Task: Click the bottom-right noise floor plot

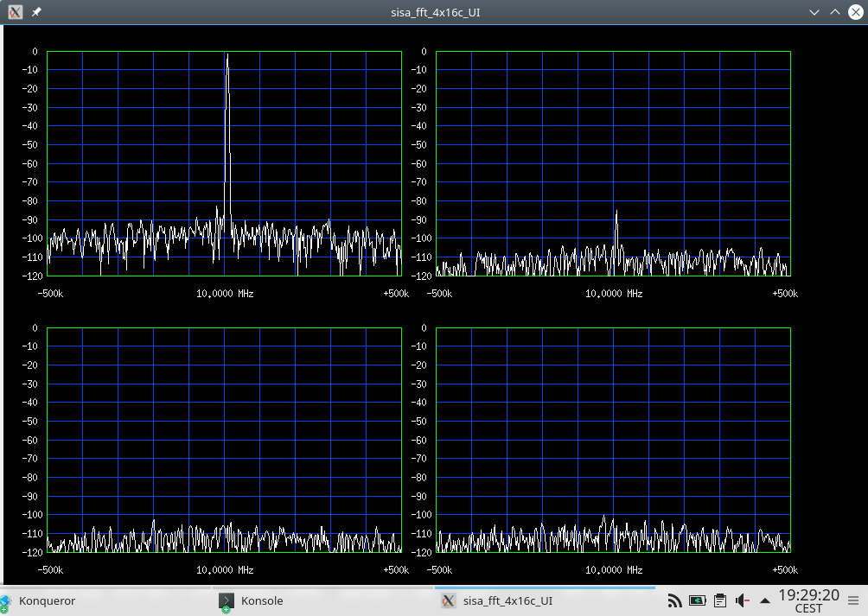Action: [614, 441]
